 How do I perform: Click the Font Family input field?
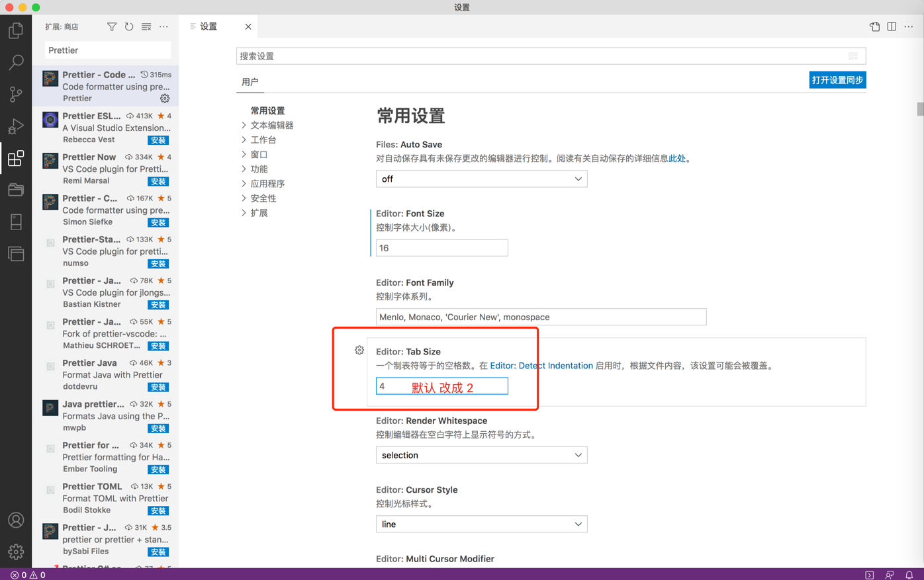(x=541, y=317)
